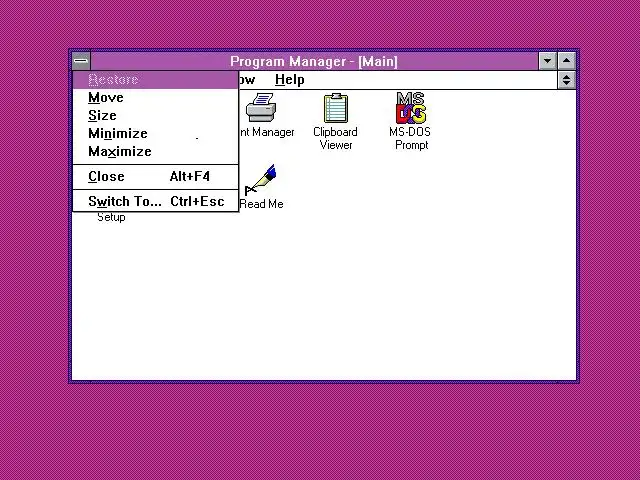This screenshot has width=640, height=480.
Task: Open the Print Manager icon
Action: (261, 107)
